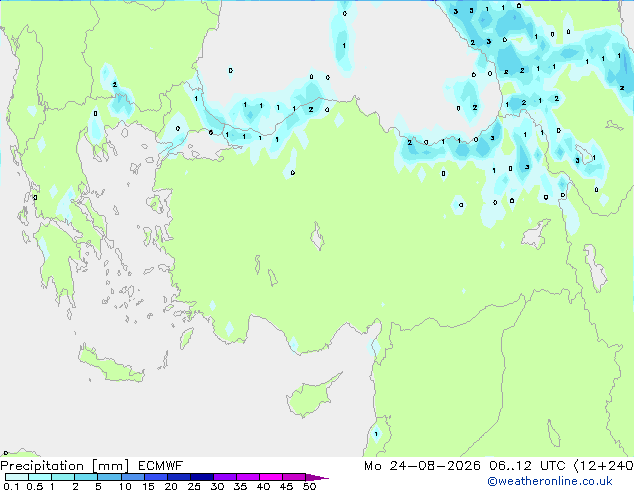Pick the legend swatch between 20 and 25
634x490 pixels.
point(179,477)
